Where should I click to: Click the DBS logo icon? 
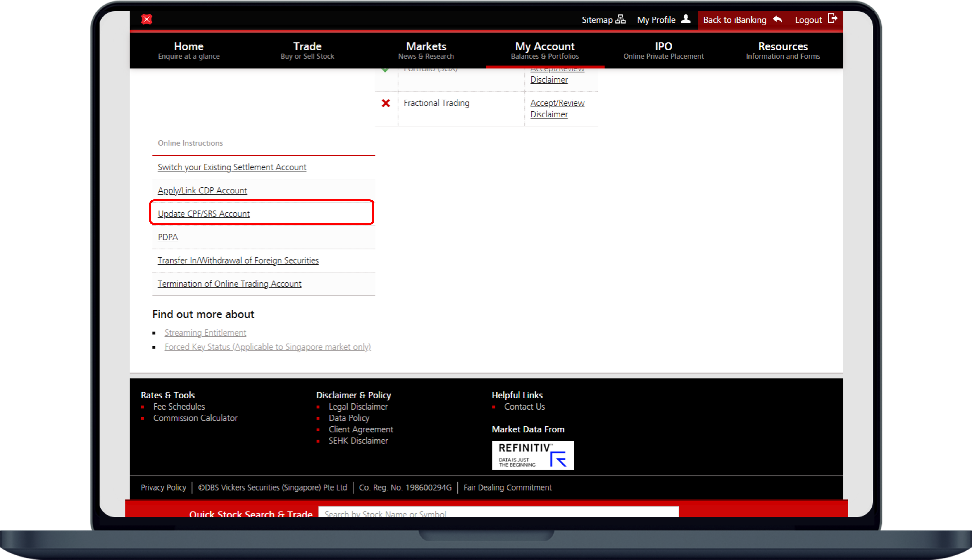click(146, 19)
